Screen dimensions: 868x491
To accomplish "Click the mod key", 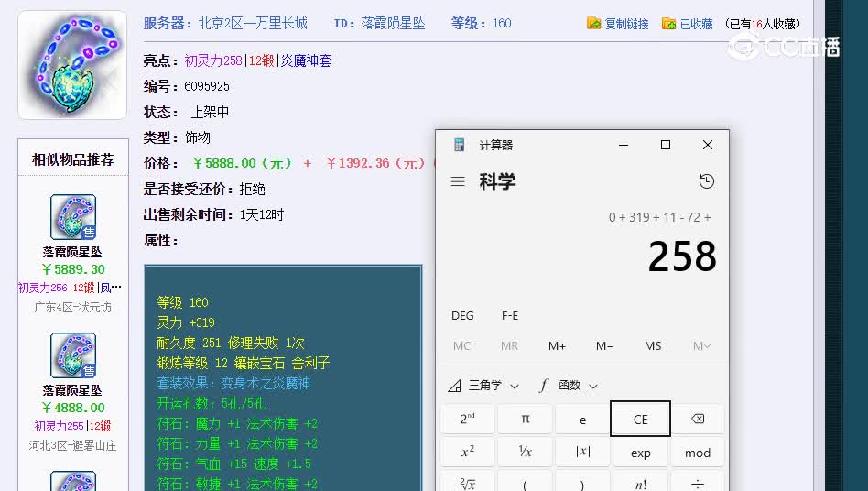I will tap(698, 453).
